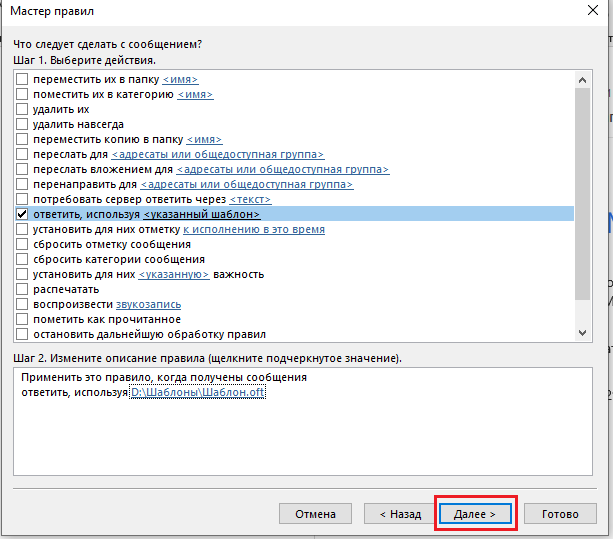Click the <указанную> importance link
This screenshot has width=613, height=539.
(x=174, y=274)
